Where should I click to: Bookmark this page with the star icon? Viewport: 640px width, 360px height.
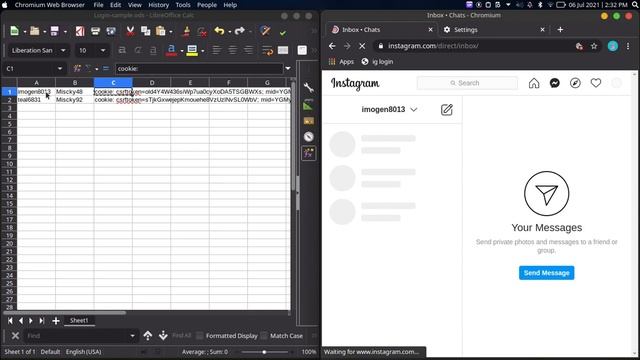pos(594,46)
